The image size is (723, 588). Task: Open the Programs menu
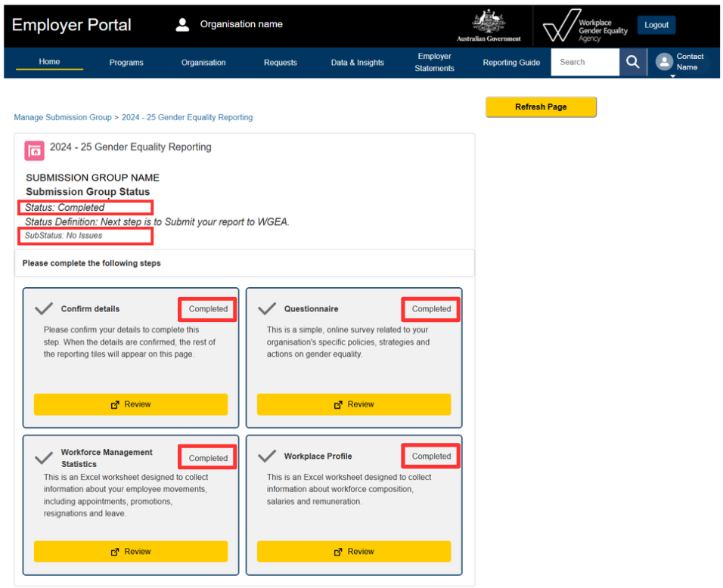pos(126,63)
